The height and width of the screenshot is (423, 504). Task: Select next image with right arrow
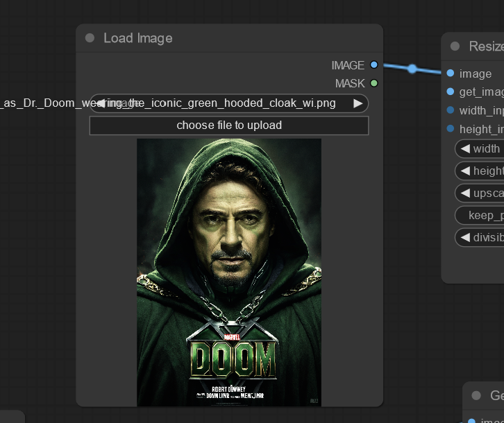tap(358, 103)
